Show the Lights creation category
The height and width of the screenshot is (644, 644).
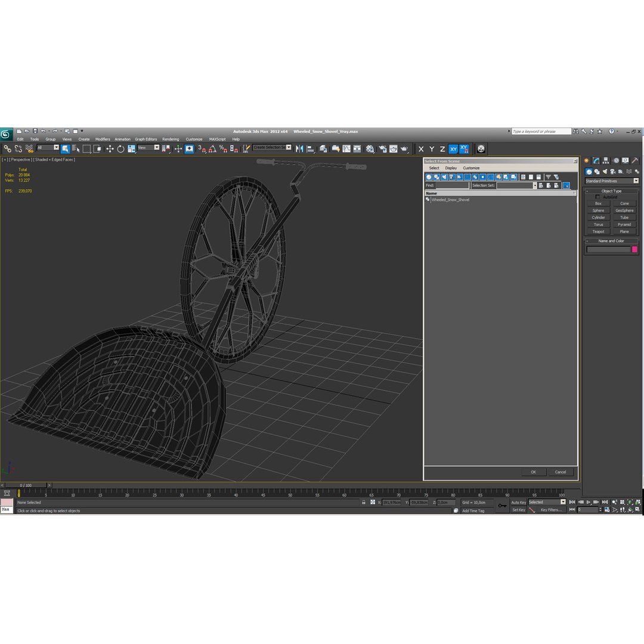pos(605,172)
